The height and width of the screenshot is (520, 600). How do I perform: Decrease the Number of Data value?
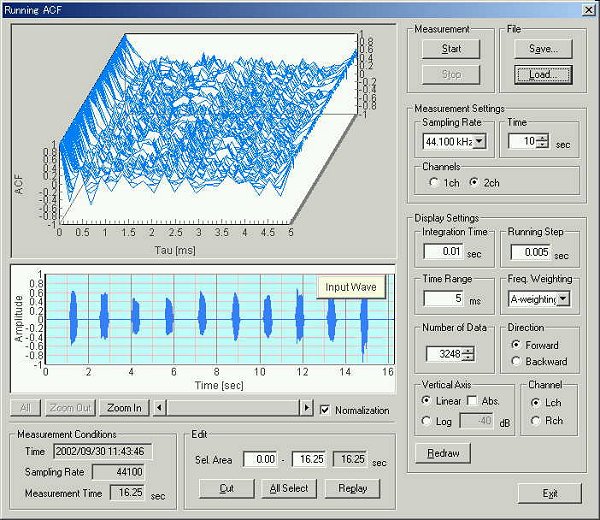click(468, 357)
